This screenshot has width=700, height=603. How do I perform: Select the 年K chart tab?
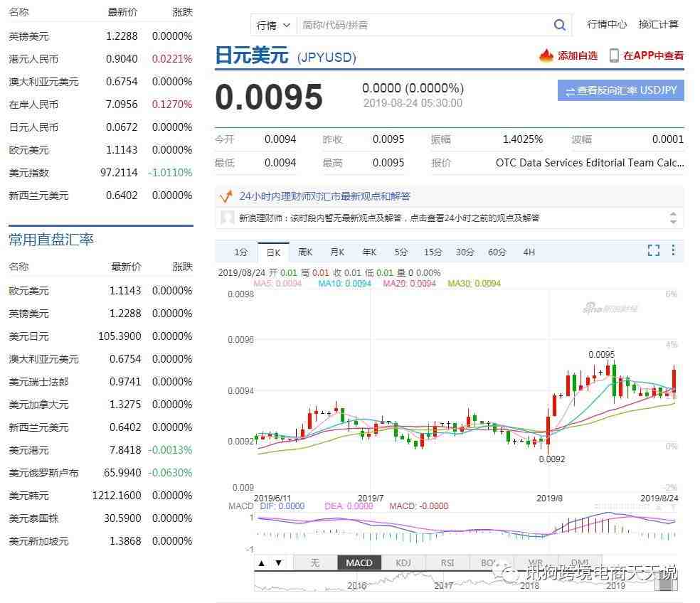[369, 252]
